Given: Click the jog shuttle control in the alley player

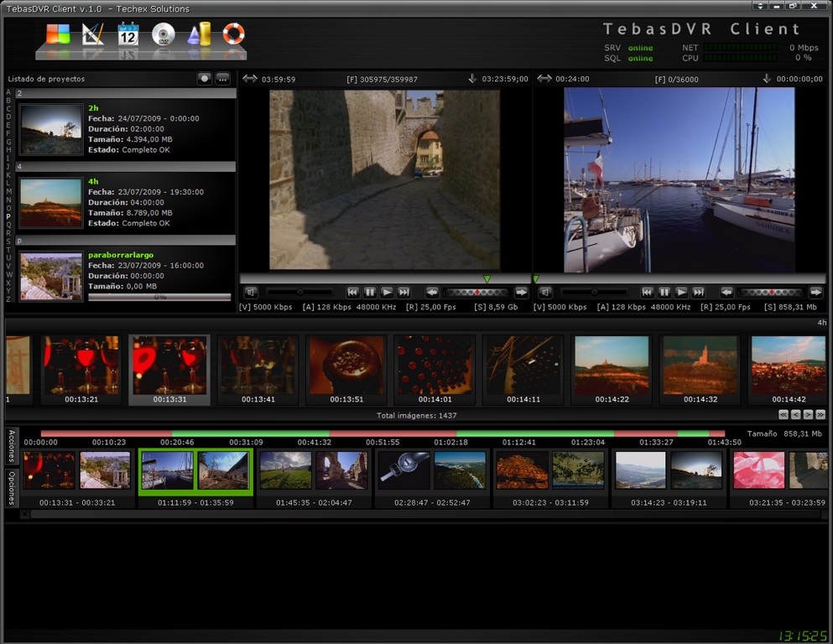Looking at the screenshot, I should tap(476, 292).
